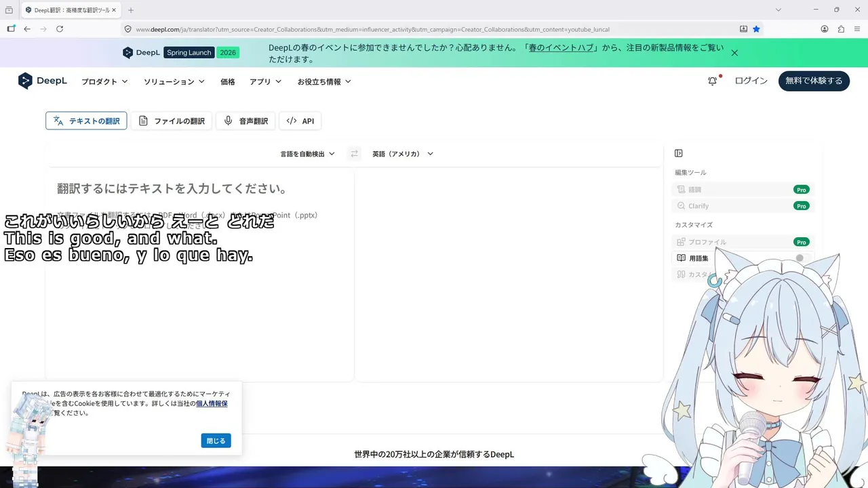Select the テキストの翻訳 tab

(x=86, y=121)
